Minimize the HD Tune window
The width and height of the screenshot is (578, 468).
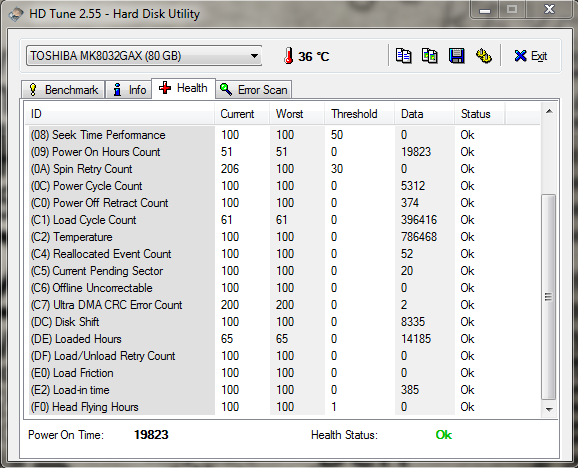(x=485, y=10)
